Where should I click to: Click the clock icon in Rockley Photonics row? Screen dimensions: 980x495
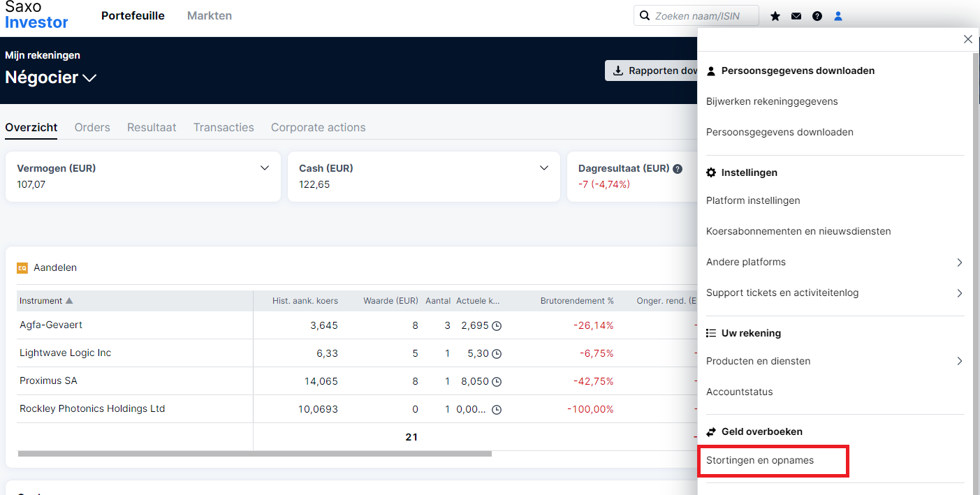click(x=497, y=410)
